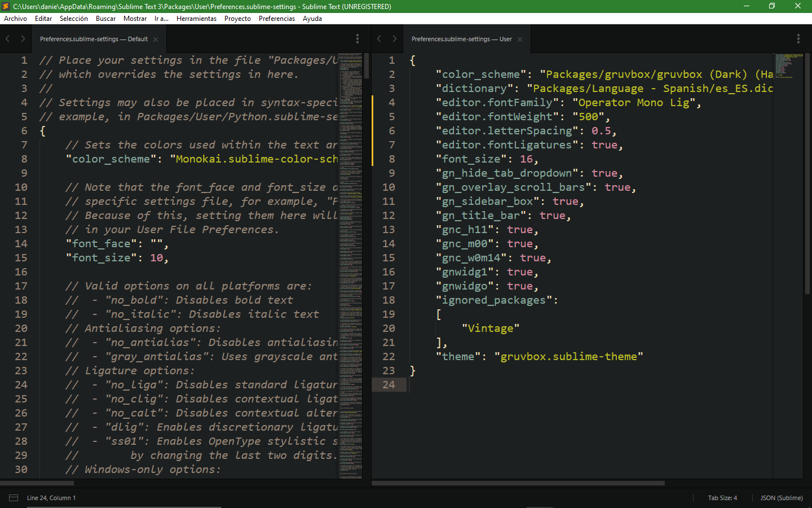Close the User settings tab
The image size is (812, 508).
[x=520, y=40]
